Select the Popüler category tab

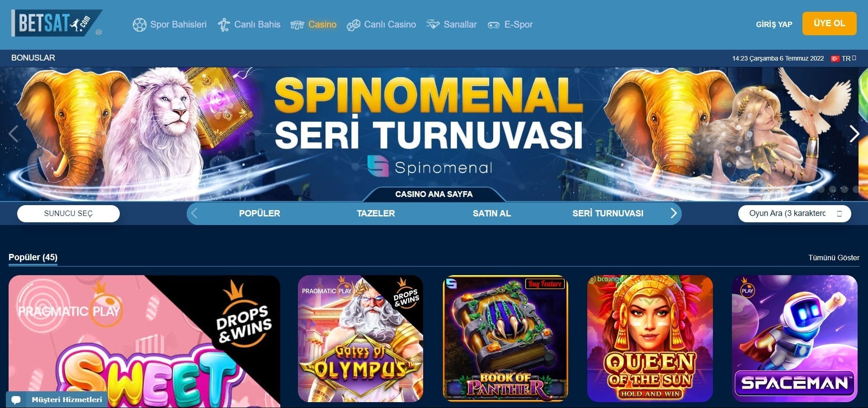259,213
